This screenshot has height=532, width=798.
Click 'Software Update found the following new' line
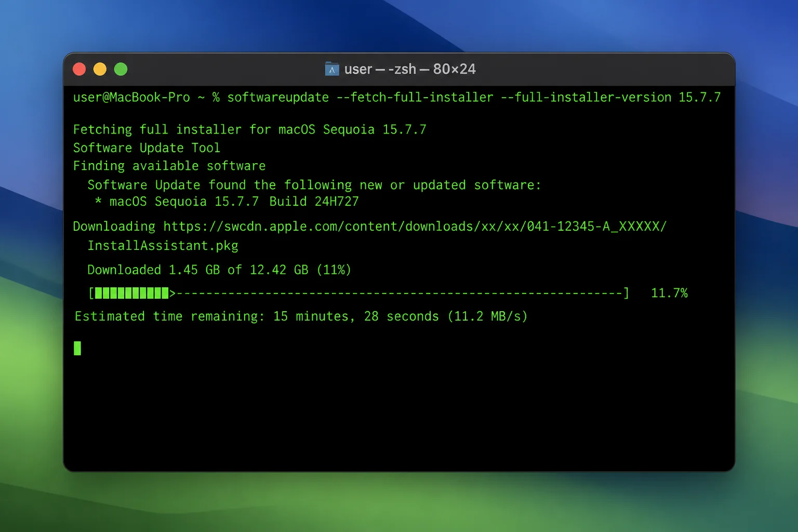point(314,185)
